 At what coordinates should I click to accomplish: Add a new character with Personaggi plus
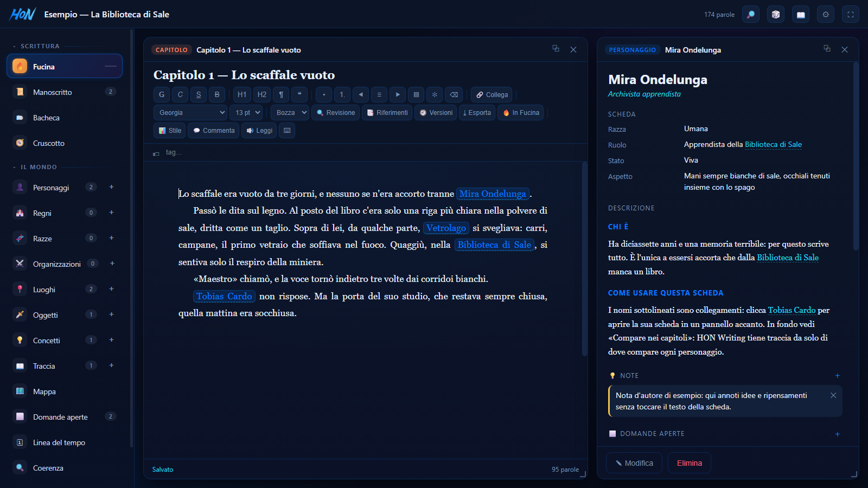pos(112,187)
